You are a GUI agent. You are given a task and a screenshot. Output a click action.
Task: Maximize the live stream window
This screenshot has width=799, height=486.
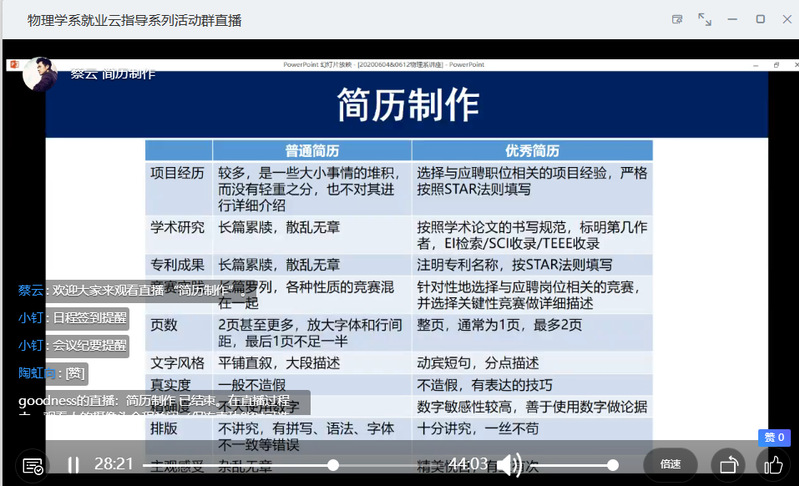click(x=760, y=19)
